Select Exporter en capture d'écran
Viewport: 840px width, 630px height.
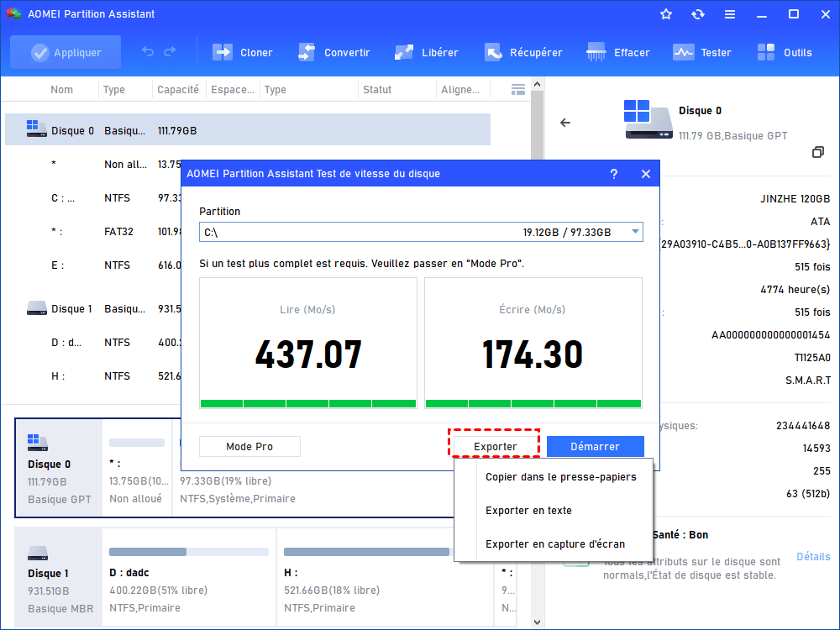(554, 544)
